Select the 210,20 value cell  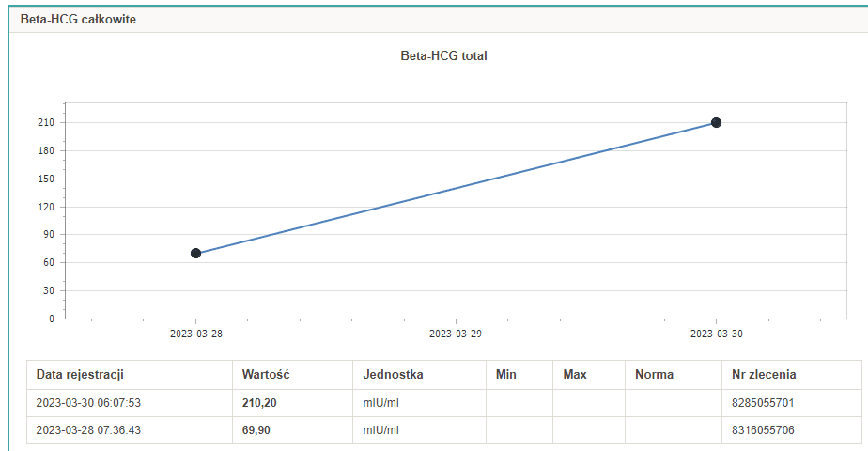point(259,402)
